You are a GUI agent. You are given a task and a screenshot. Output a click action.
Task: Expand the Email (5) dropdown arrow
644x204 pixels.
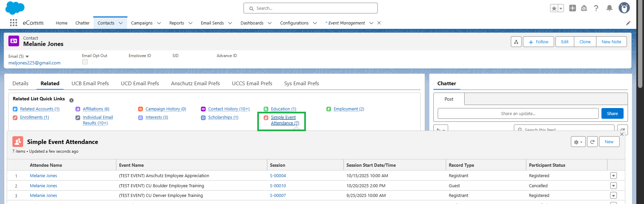(27, 56)
